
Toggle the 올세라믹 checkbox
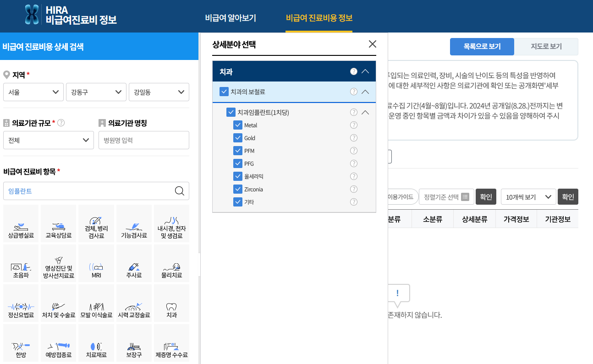tap(238, 176)
